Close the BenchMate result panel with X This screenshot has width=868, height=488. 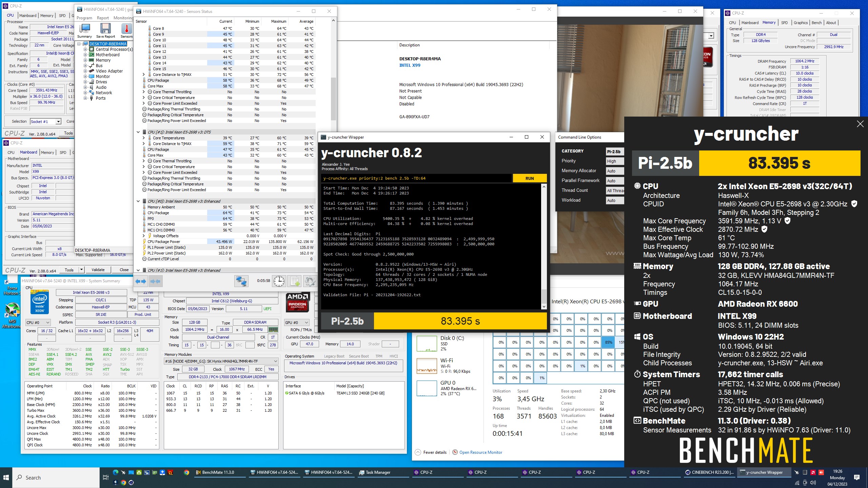[x=860, y=124]
